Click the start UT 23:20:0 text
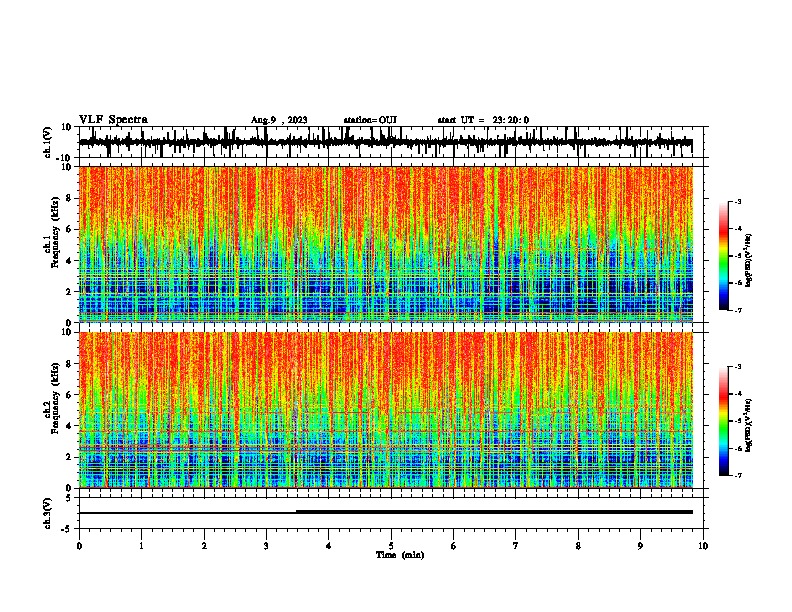Viewport: 792px width, 612px height. coord(483,120)
